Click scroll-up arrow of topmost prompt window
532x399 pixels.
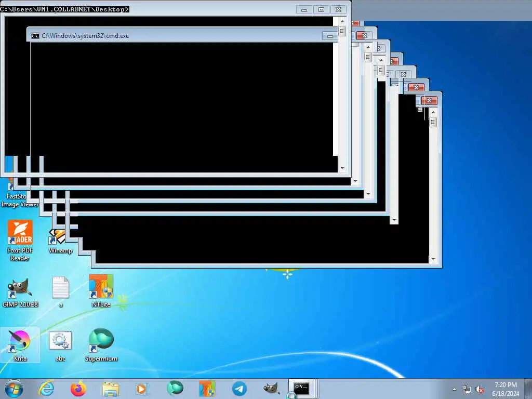[342, 21]
